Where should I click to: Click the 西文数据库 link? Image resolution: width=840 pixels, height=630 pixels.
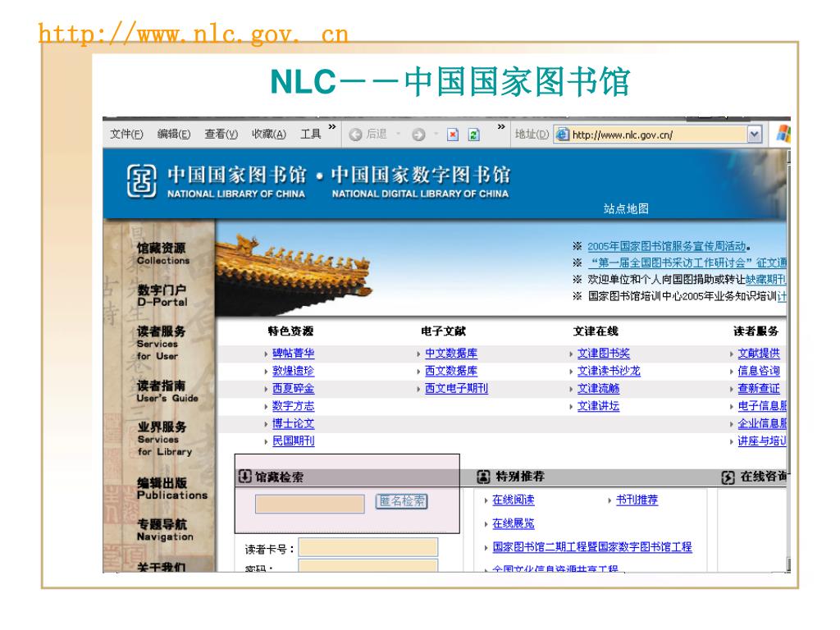451,371
